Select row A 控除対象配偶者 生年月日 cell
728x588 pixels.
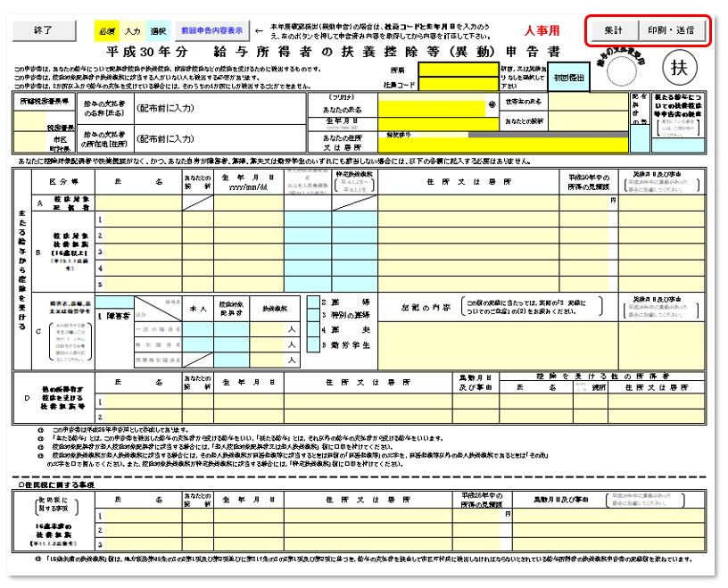point(249,203)
